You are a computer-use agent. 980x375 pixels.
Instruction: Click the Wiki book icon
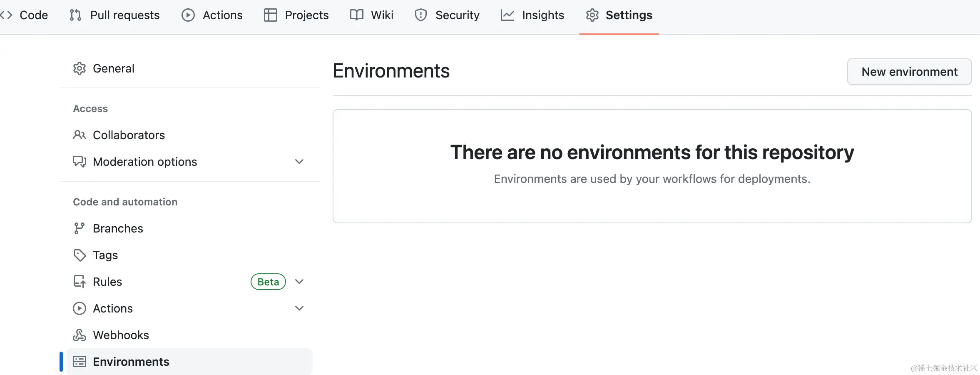point(357,15)
